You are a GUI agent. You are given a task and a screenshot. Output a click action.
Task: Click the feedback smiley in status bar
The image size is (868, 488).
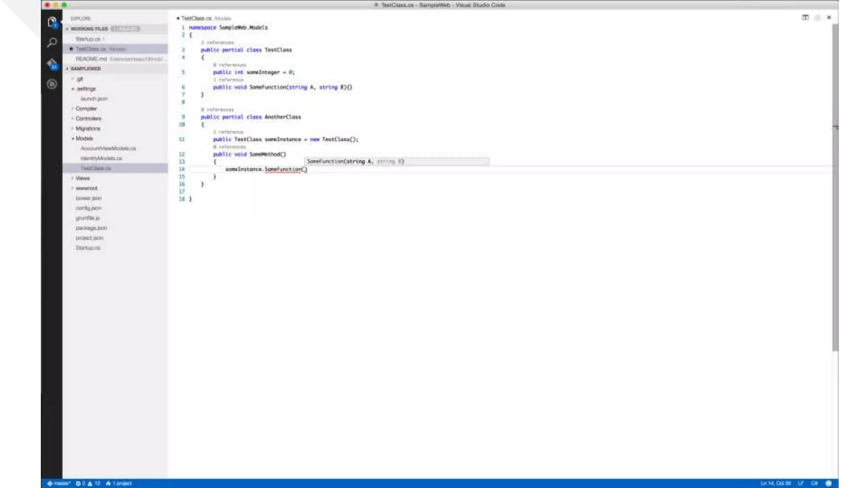829,483
